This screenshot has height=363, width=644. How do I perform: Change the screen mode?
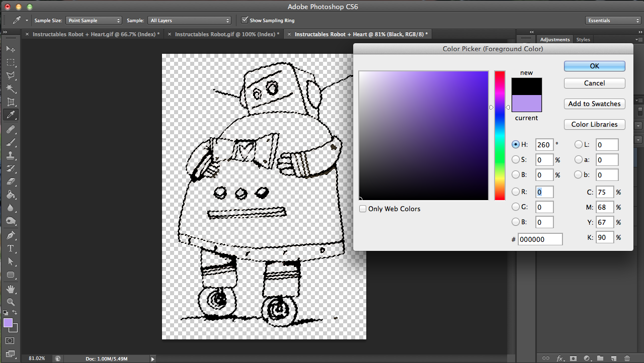11,354
